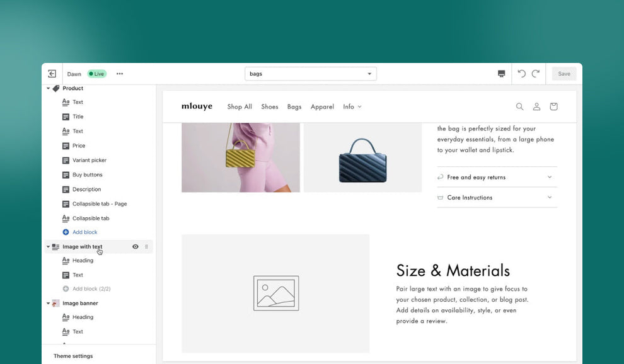Open the cart icon in the store preview
Image resolution: width=624 pixels, height=364 pixels.
553,106
